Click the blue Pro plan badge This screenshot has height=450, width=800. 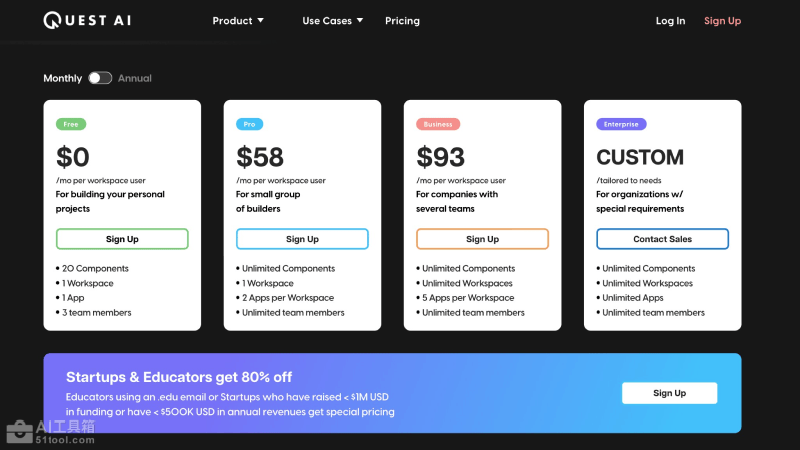point(250,124)
